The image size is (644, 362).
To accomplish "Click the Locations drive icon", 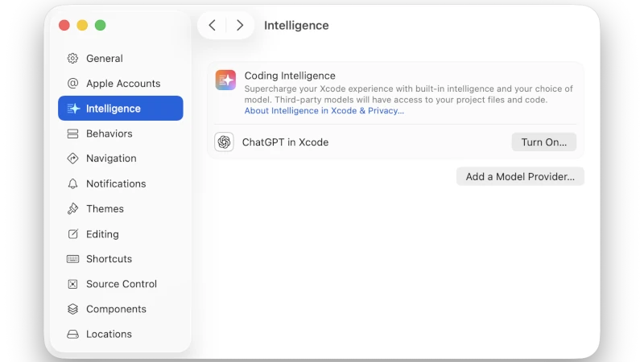I will [72, 334].
